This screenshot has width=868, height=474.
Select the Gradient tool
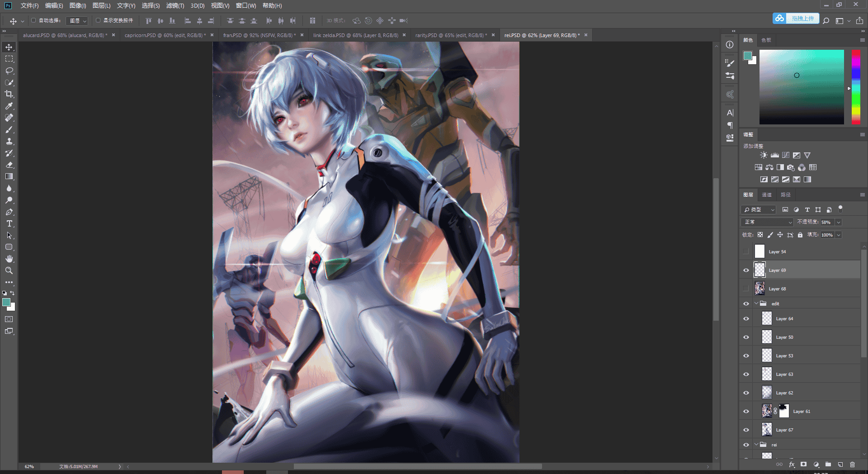point(9,176)
